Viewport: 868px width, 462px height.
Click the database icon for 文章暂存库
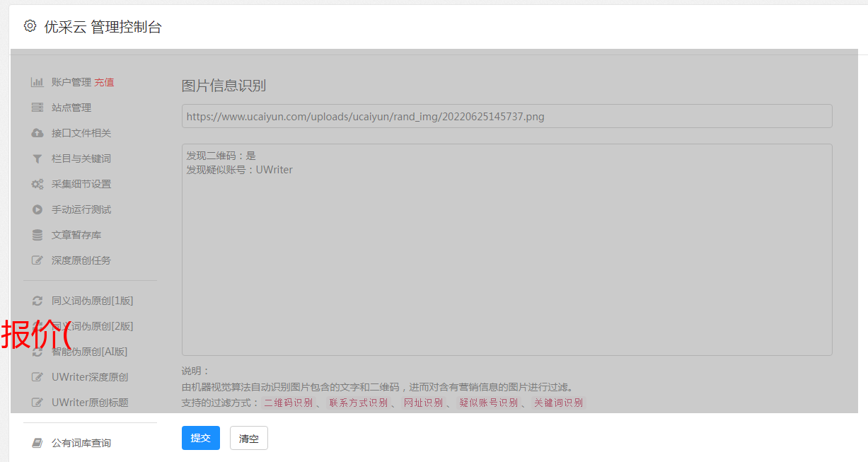(x=37, y=235)
